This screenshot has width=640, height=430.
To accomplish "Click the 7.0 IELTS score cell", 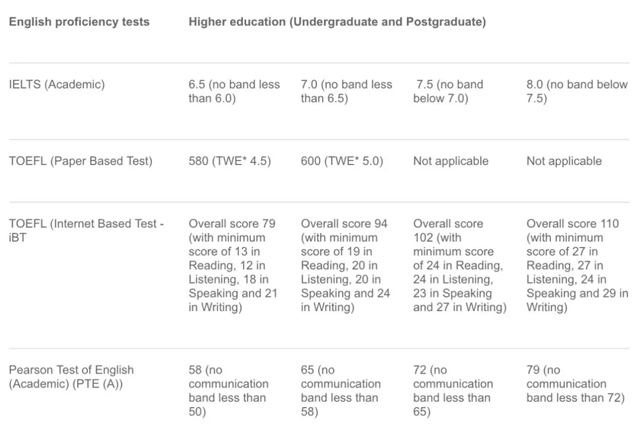I will [x=347, y=91].
